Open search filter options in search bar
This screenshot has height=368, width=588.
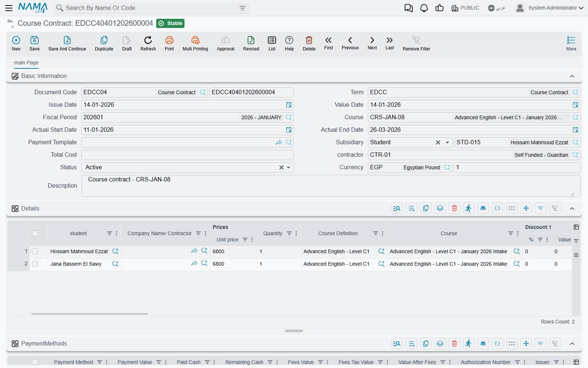243,8
